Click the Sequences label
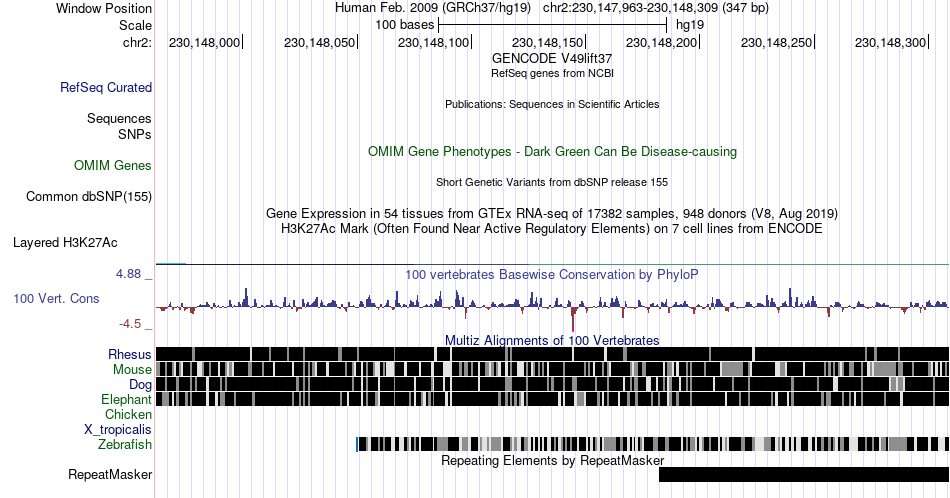Screen dimensions: 950x498 click(119, 118)
